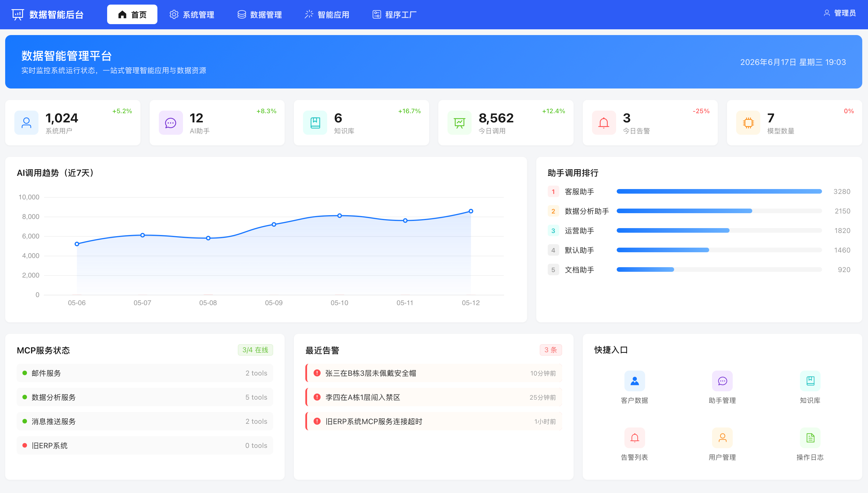Click the 8,562 今日调用 value
Viewport: 868px width, 493px height.
coord(496,118)
